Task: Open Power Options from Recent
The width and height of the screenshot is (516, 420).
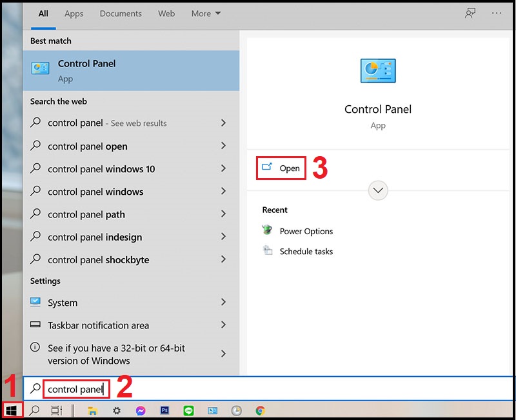Action: 306,231
